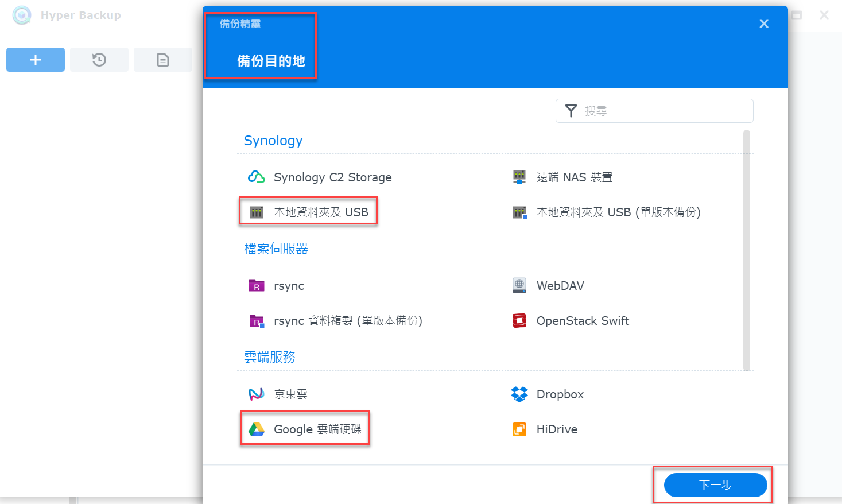842x504 pixels.
Task: Click the red OpenStack Swift icon
Action: click(519, 321)
